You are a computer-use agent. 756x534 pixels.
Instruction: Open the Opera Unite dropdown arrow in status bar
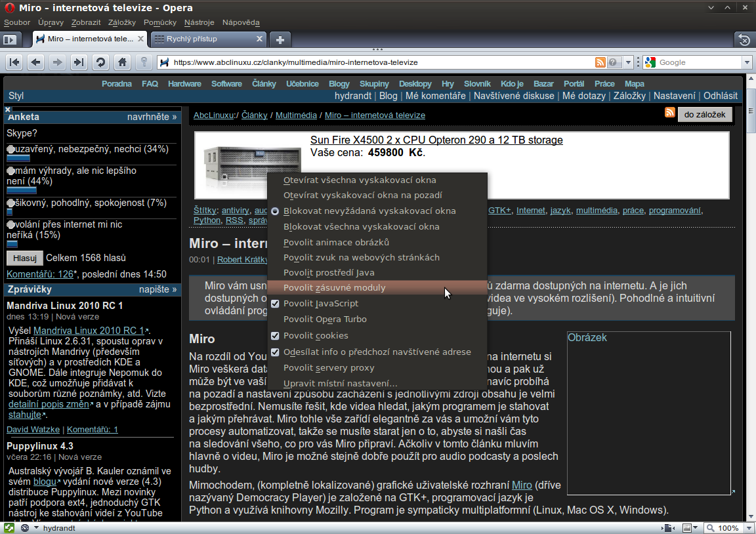tap(36, 527)
